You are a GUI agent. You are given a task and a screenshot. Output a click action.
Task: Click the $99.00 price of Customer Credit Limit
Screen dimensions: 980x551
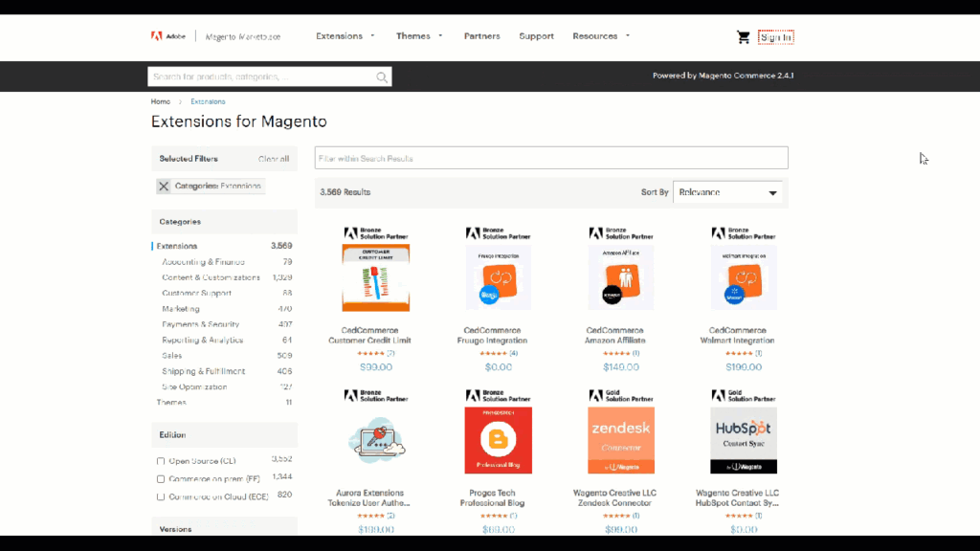[375, 367]
